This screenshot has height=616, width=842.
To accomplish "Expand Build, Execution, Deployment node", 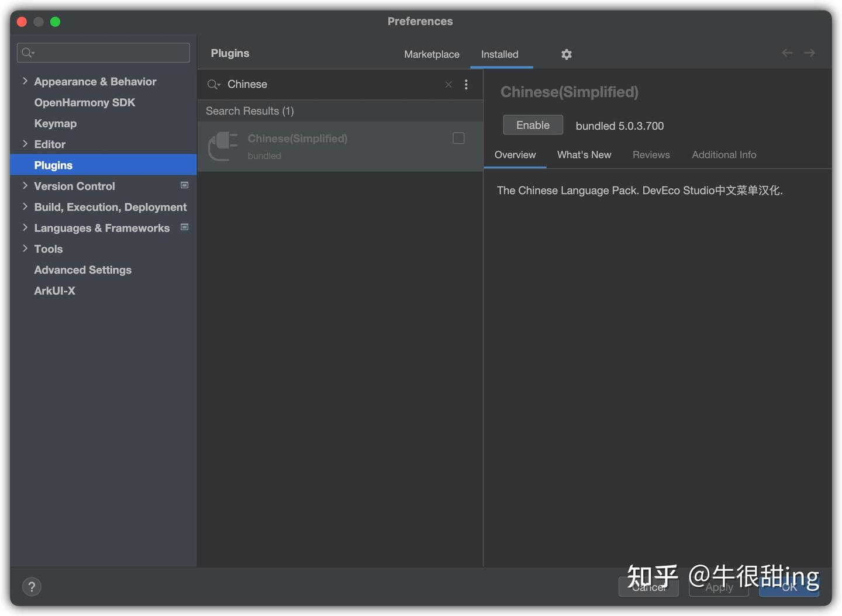I will [25, 206].
